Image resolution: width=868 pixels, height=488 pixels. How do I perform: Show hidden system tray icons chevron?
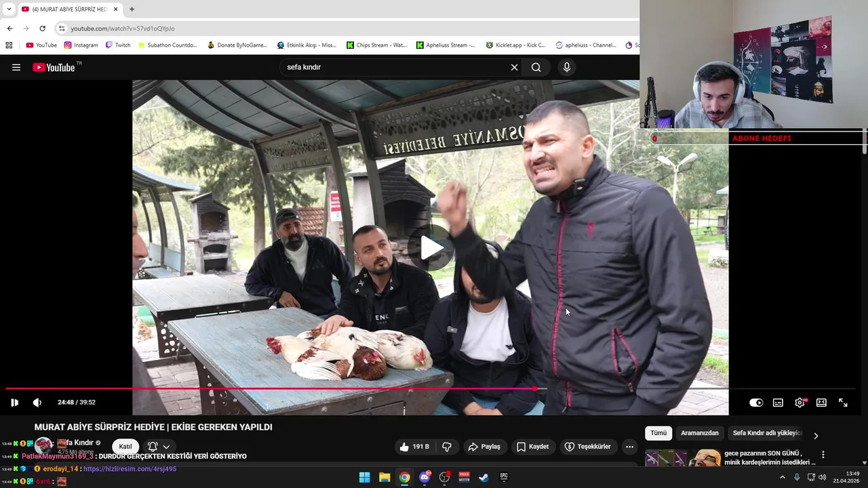pos(782,477)
